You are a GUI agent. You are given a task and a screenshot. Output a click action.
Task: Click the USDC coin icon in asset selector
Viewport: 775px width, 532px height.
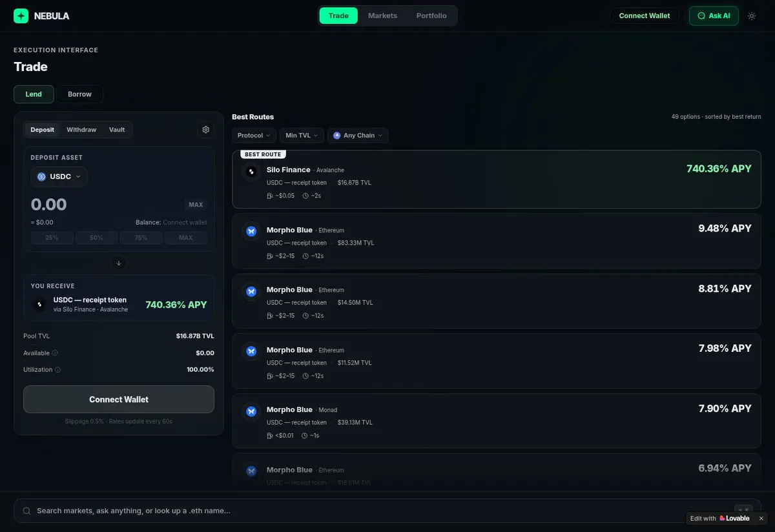41,177
